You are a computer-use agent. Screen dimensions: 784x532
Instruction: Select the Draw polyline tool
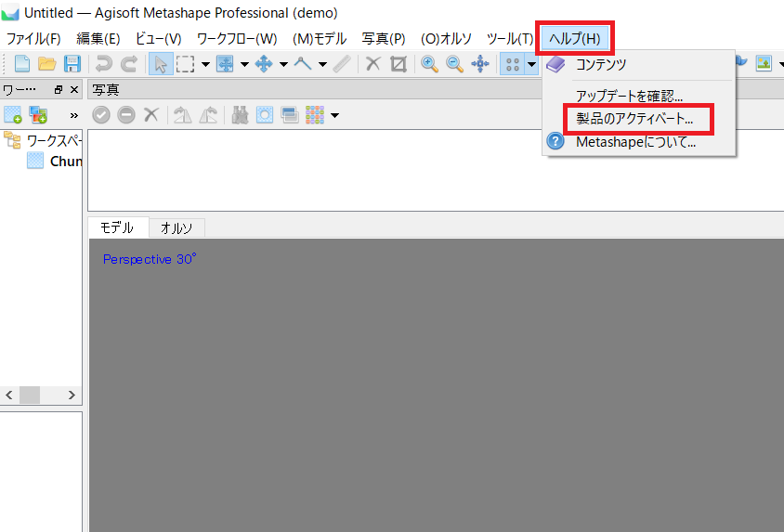(303, 64)
